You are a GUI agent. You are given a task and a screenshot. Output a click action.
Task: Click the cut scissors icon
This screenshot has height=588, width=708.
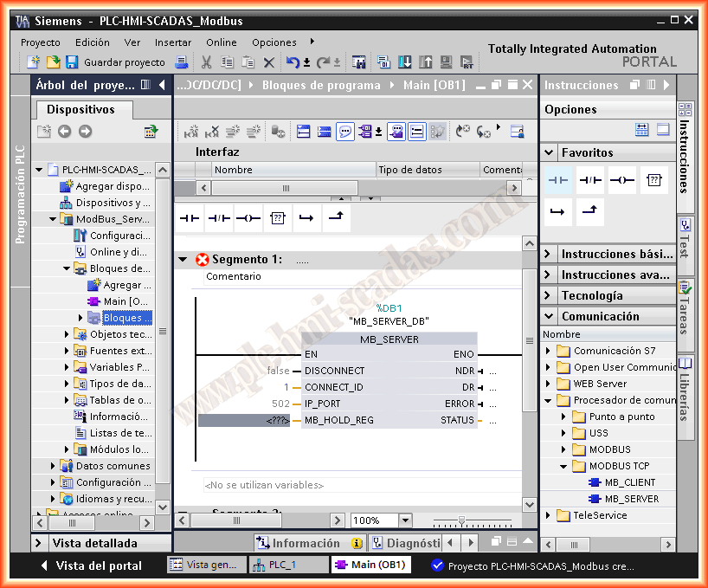tap(206, 62)
